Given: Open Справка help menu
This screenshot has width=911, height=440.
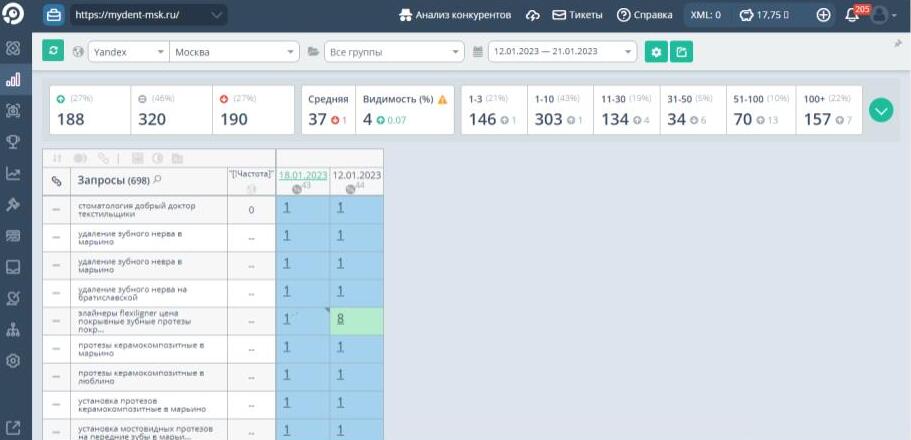Looking at the screenshot, I should pyautogui.click(x=644, y=15).
